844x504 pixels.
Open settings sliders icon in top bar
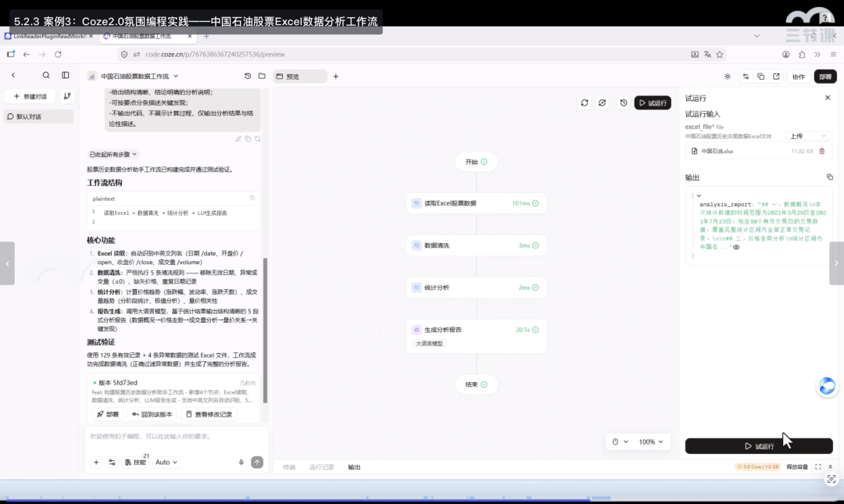coord(746,77)
